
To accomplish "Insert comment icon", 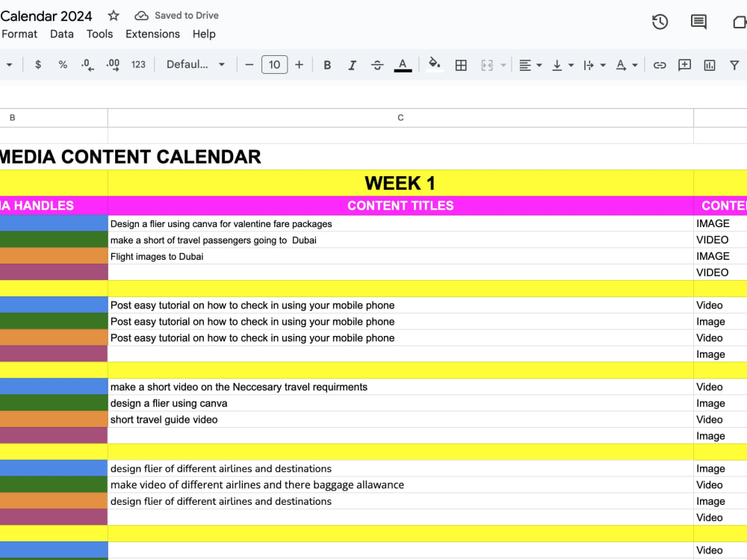I will click(x=684, y=65).
